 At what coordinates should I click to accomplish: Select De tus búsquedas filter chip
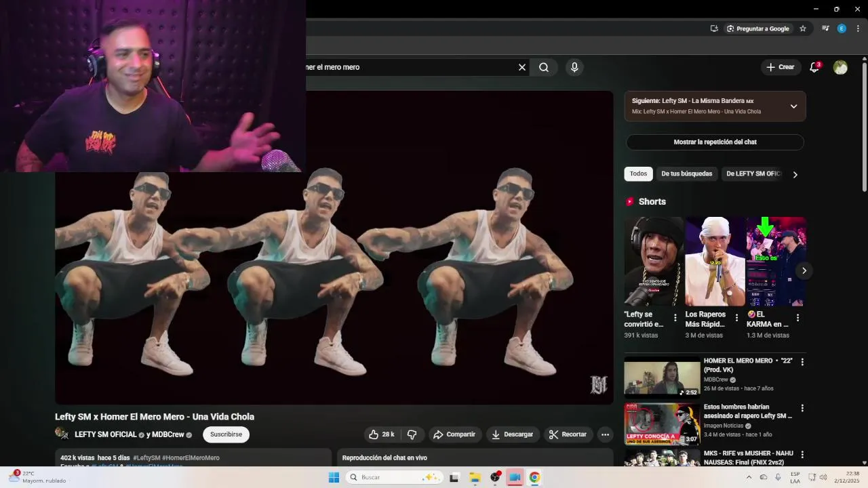(686, 174)
